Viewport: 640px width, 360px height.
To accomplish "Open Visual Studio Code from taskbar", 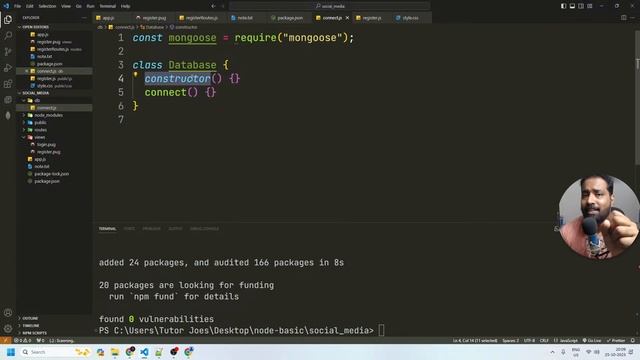I will click(x=144, y=352).
